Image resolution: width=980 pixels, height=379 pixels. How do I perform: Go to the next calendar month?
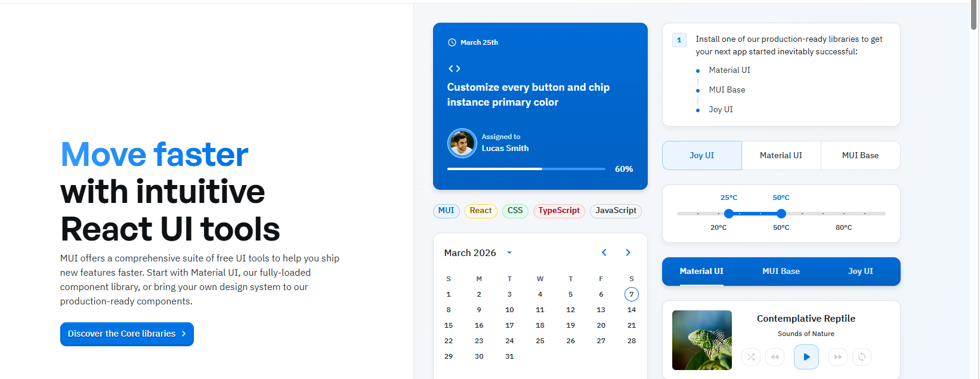(627, 252)
